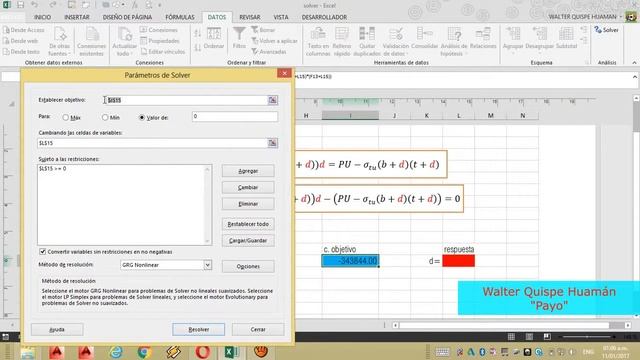Click the Desde web icon
This screenshot has width=640, height=360.
[x=6, y=41]
